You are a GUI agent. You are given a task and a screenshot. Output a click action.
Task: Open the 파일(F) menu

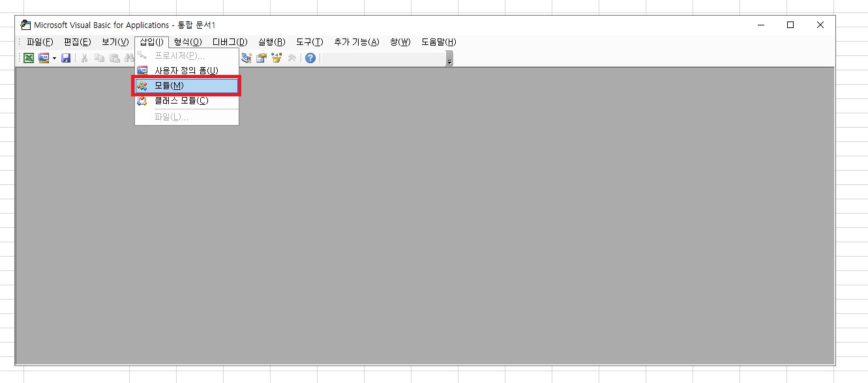coord(40,42)
